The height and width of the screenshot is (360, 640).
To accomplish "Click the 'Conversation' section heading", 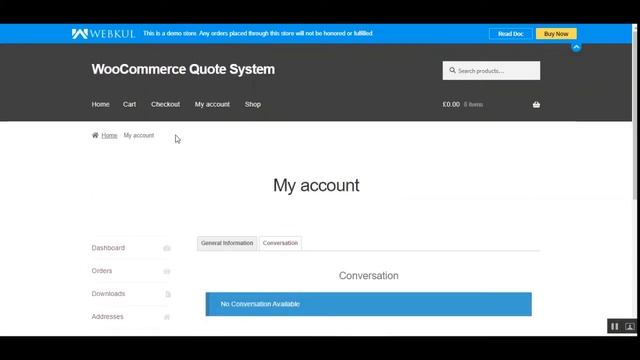I will click(369, 276).
